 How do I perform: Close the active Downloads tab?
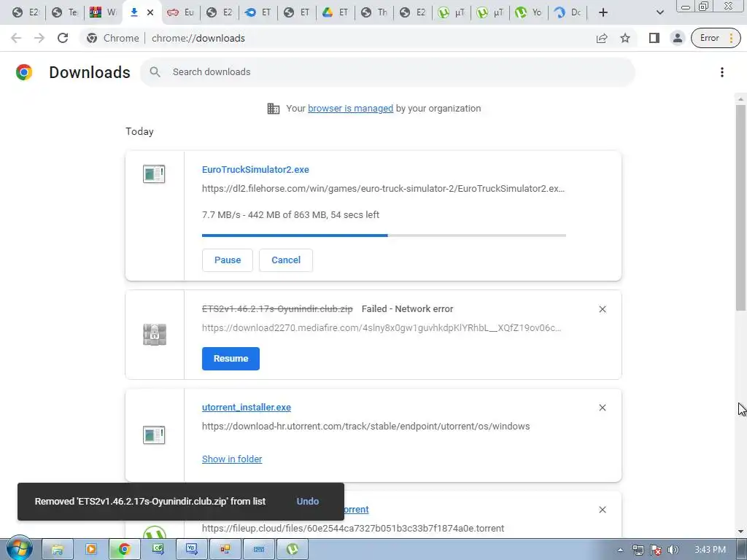[150, 12]
